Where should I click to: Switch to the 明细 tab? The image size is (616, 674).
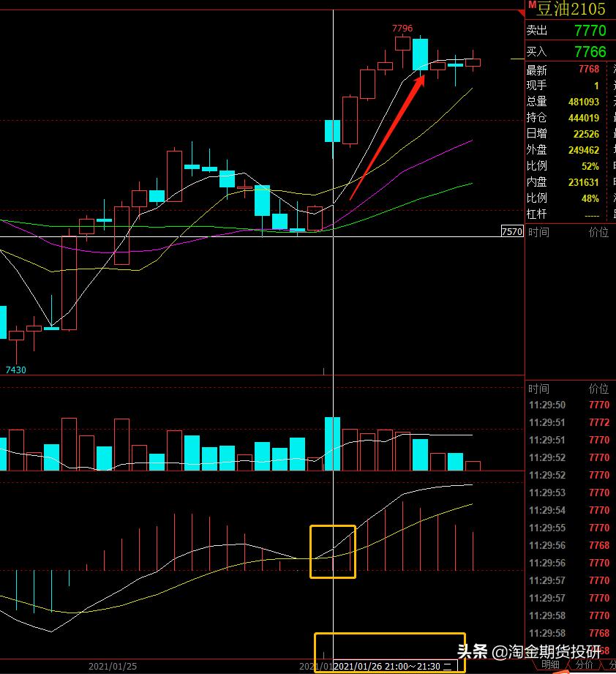point(550,664)
